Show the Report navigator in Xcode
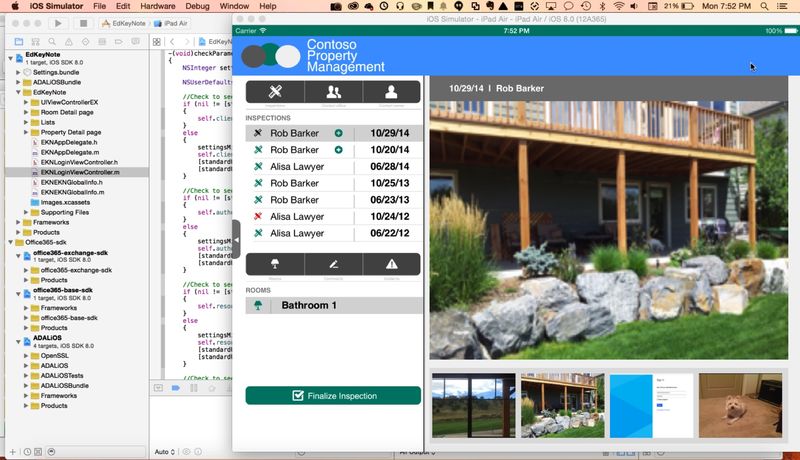800x460 pixels. point(135,42)
